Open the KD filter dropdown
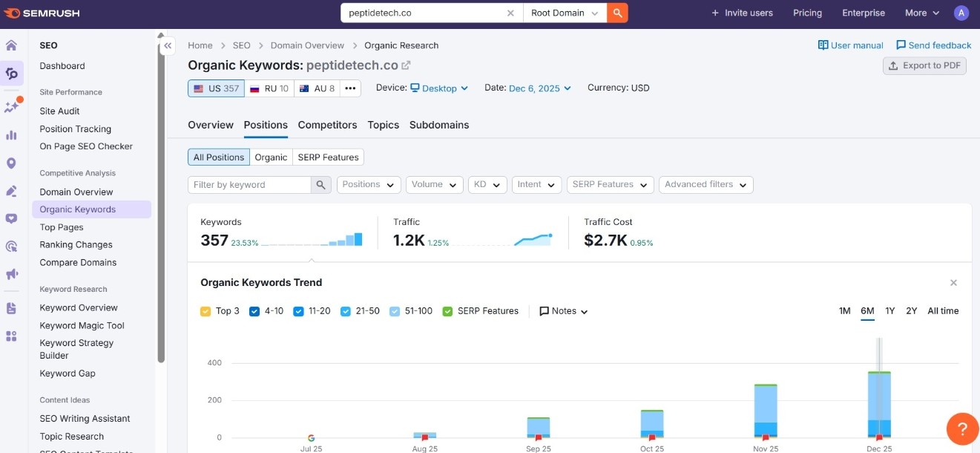The image size is (980, 453). [x=487, y=185]
